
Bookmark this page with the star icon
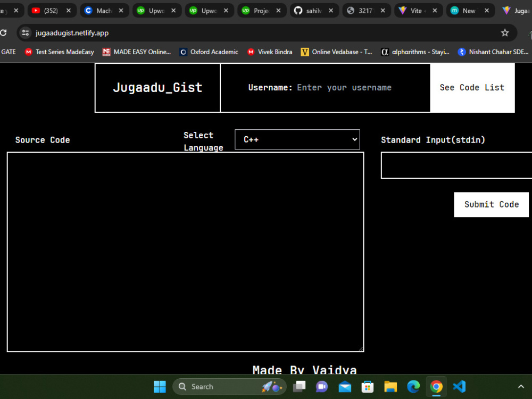coord(505,33)
